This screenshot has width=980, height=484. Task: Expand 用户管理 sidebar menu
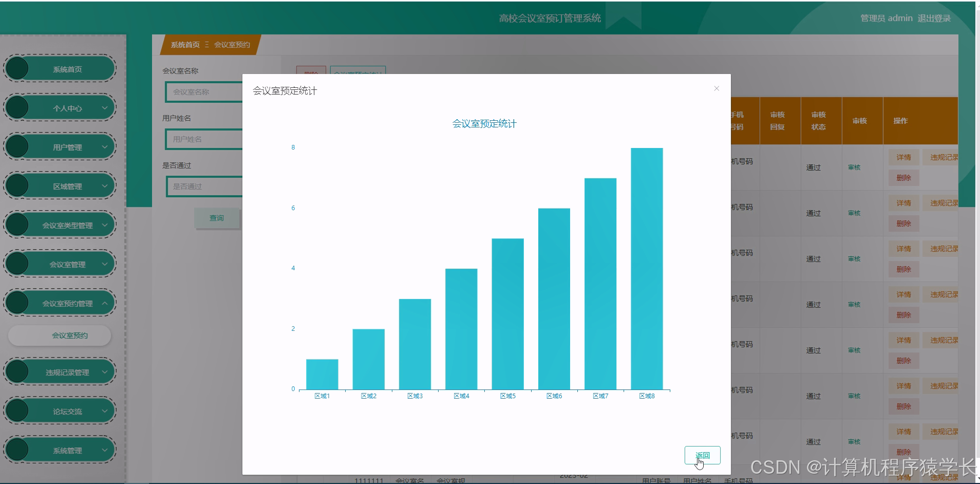60,147
